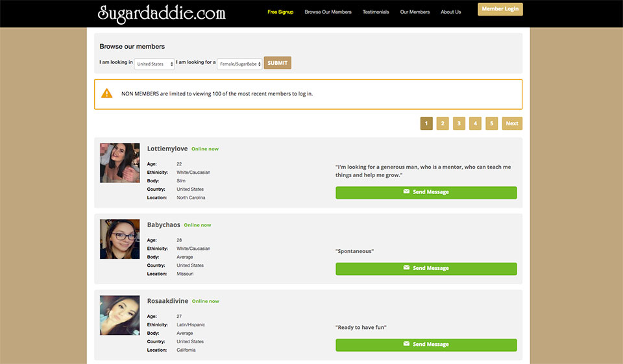Click the orange warning triangle icon

click(107, 93)
